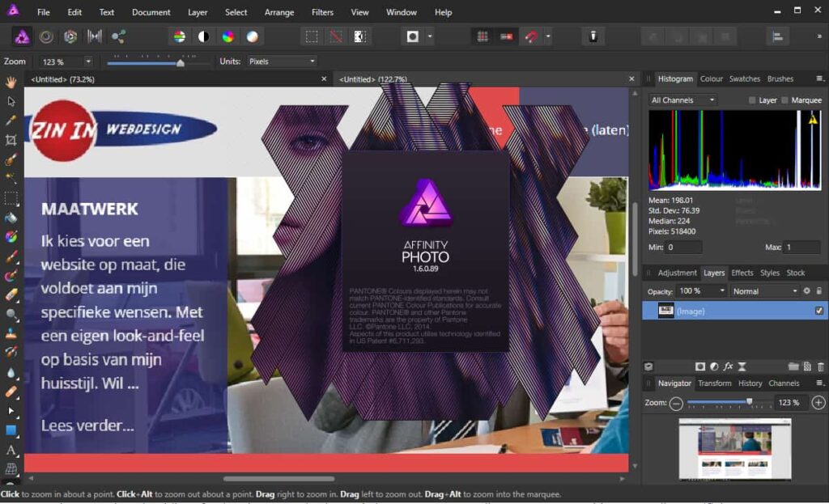
Task: Toggle the Quick Mask toolbar button
Action: [413, 36]
